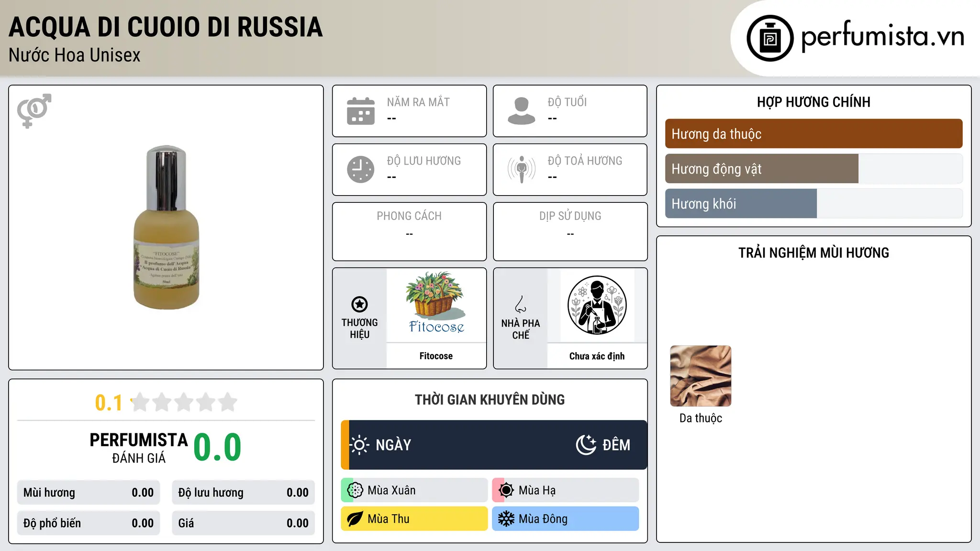Click the Giá score row
This screenshot has height=551, width=980.
tap(244, 523)
